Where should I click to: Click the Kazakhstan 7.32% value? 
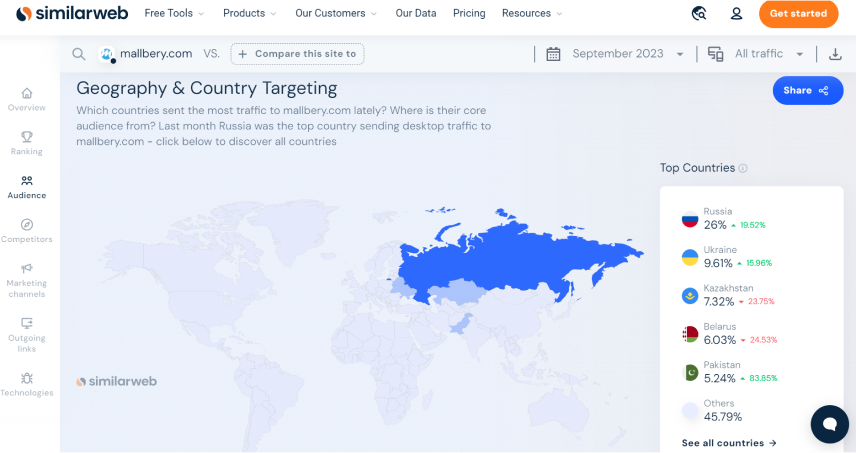tap(719, 302)
